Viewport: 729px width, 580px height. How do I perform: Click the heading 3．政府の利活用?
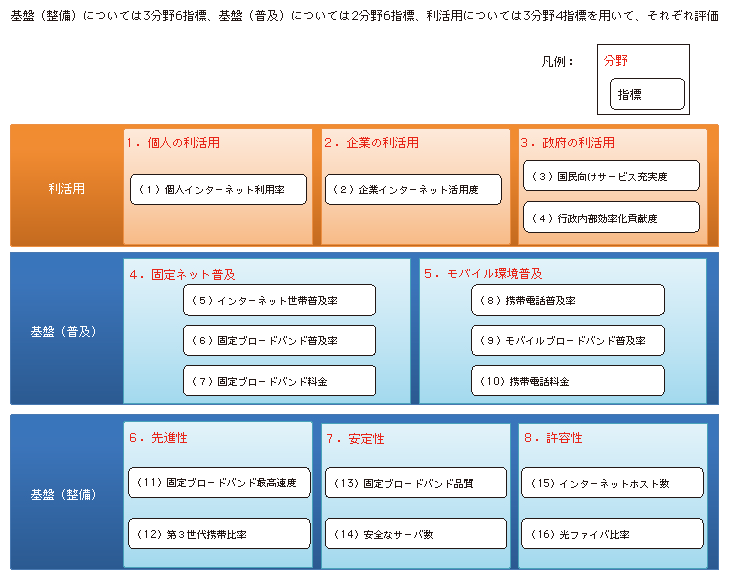568,143
